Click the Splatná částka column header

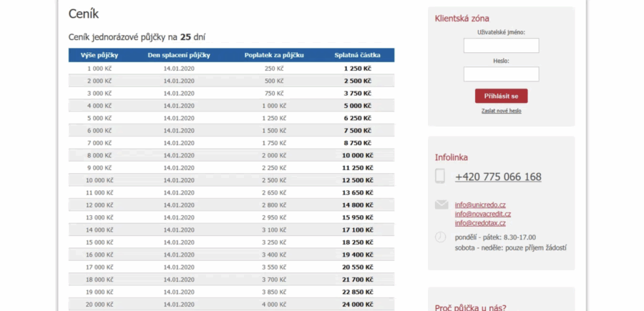click(357, 55)
